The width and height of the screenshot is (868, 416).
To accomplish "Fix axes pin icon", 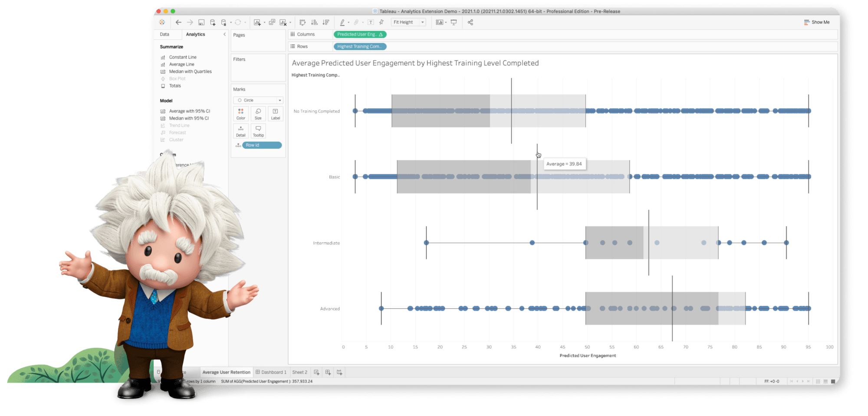I will coord(381,22).
